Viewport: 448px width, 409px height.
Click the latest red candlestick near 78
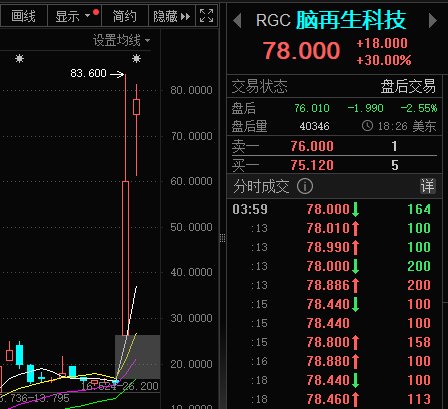click(x=136, y=130)
